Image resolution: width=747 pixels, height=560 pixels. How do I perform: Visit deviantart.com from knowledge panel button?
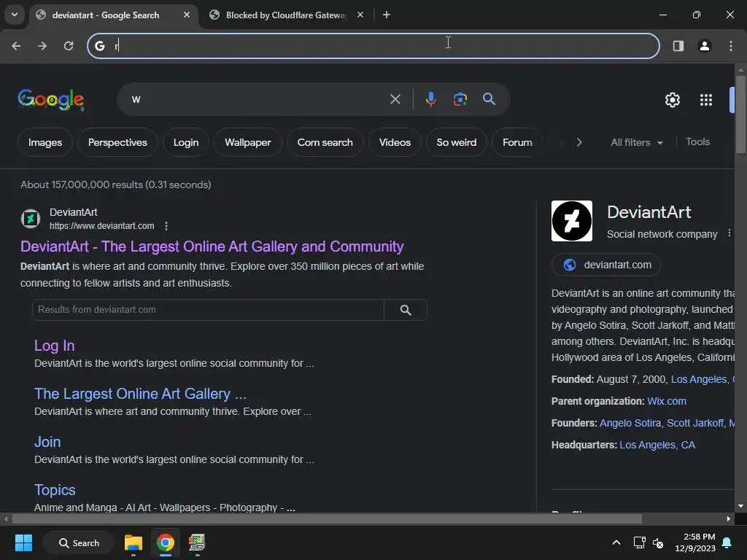click(x=606, y=265)
